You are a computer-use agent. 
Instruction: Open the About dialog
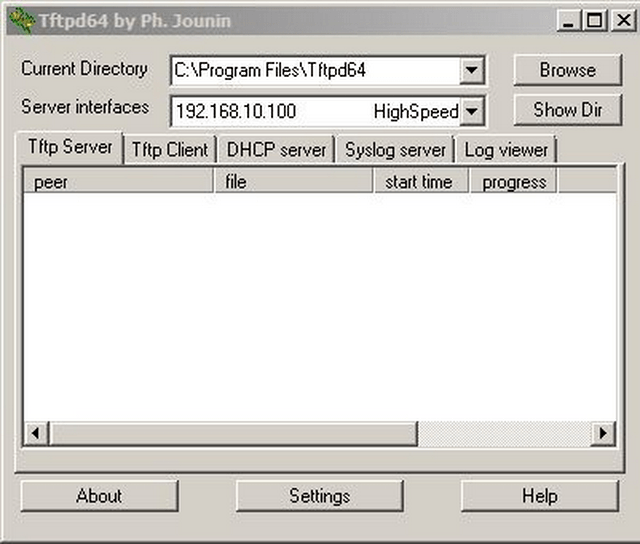tap(99, 496)
